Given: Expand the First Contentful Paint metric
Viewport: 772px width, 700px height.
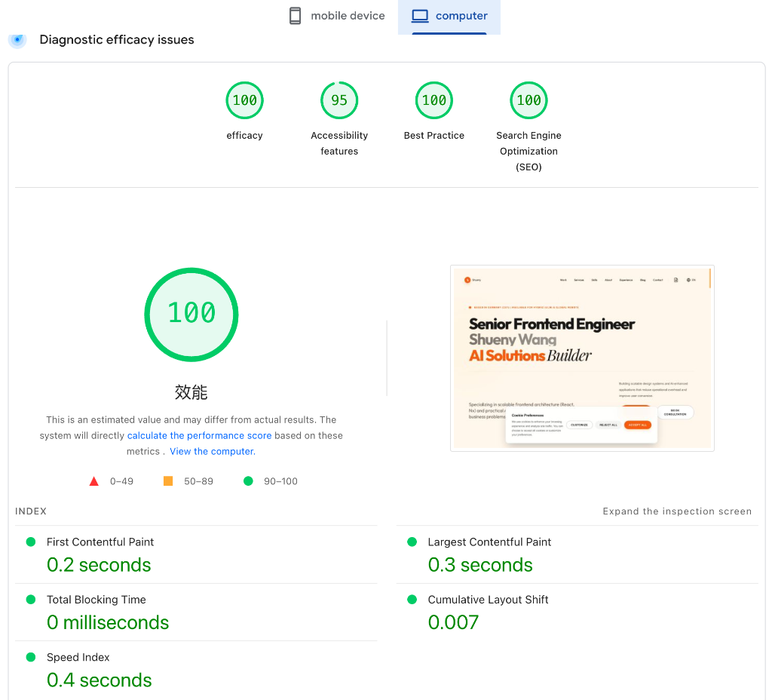Looking at the screenshot, I should pyautogui.click(x=100, y=542).
